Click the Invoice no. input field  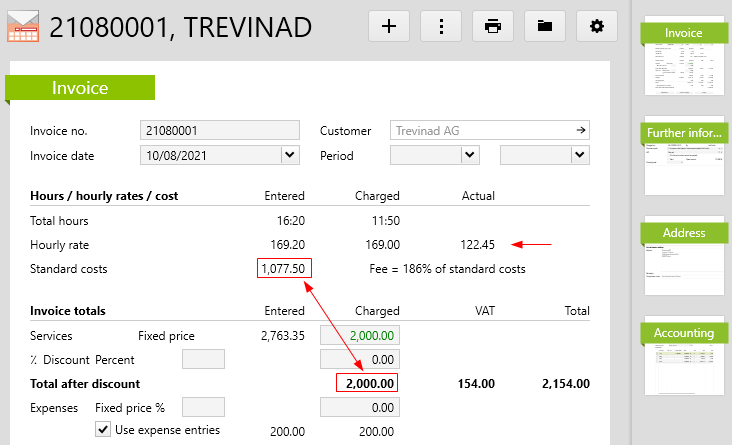coord(220,130)
